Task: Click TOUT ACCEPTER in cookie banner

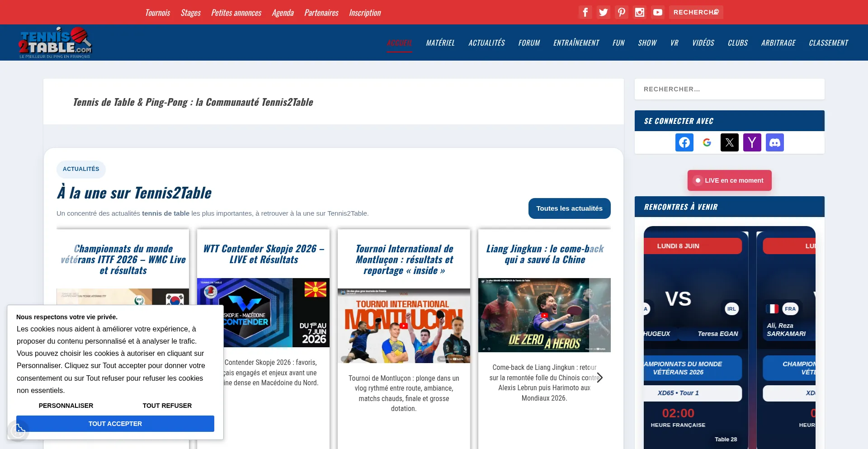Action: (115, 424)
